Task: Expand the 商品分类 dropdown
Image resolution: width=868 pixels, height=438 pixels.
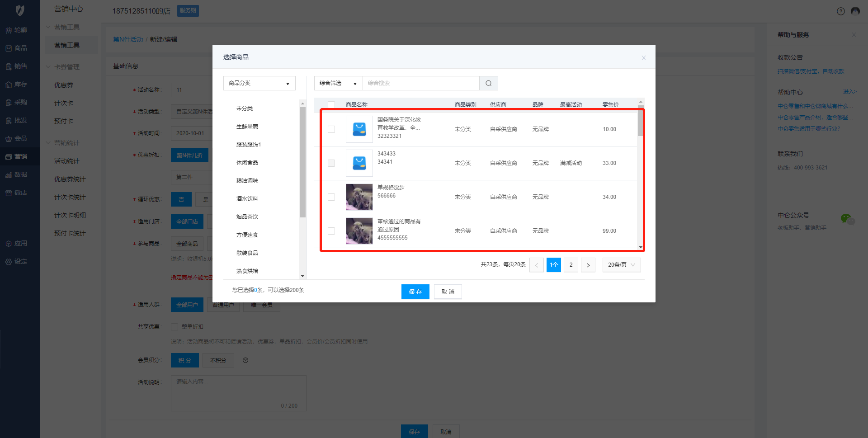Action: click(259, 83)
